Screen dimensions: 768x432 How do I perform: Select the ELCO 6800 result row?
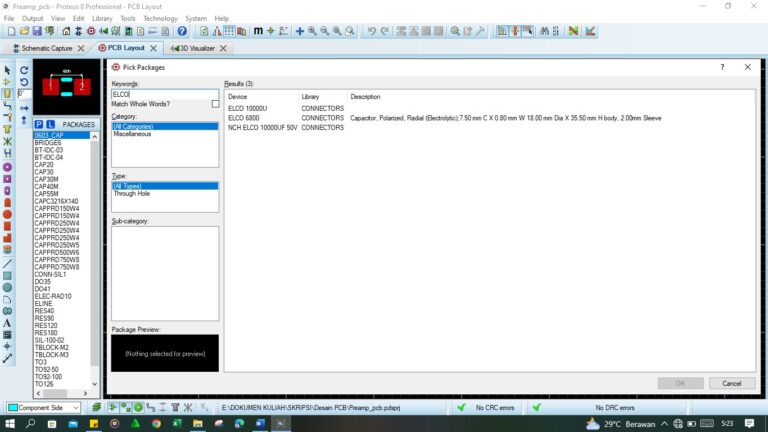tap(245, 118)
